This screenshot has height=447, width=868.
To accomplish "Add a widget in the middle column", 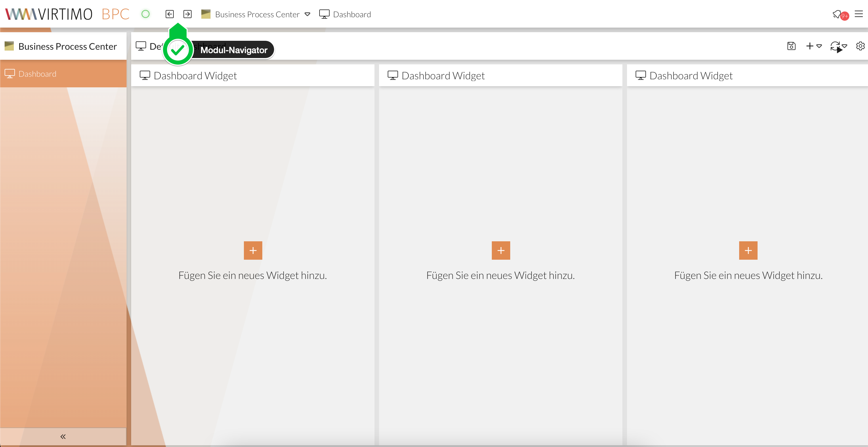I will 501,251.
